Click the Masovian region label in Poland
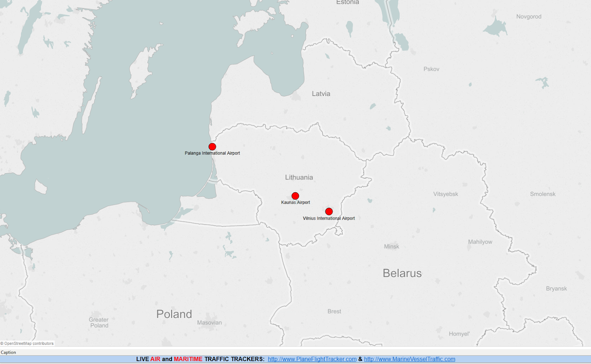The width and height of the screenshot is (591, 364). 209,322
